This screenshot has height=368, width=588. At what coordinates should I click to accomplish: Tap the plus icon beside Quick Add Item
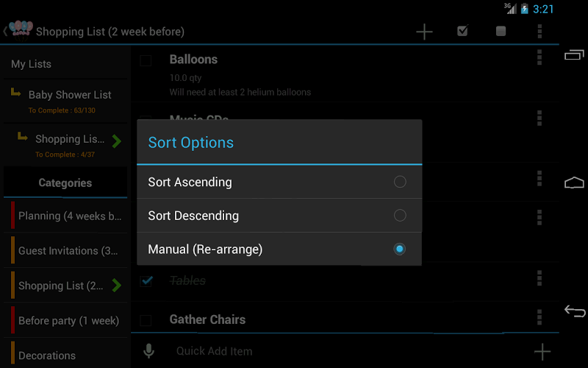point(542,351)
